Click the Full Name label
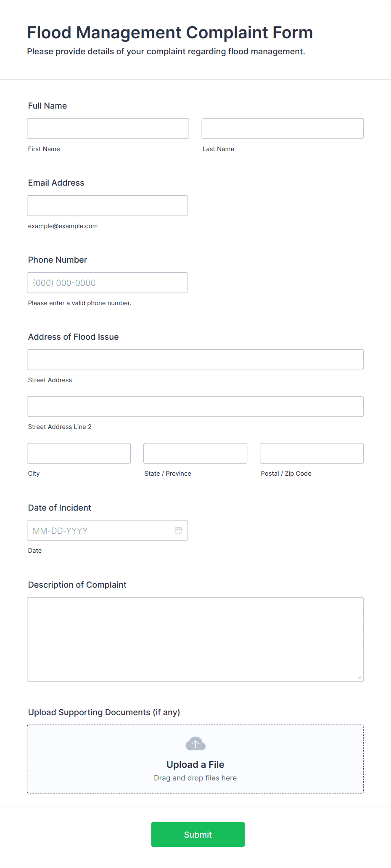 (x=48, y=106)
